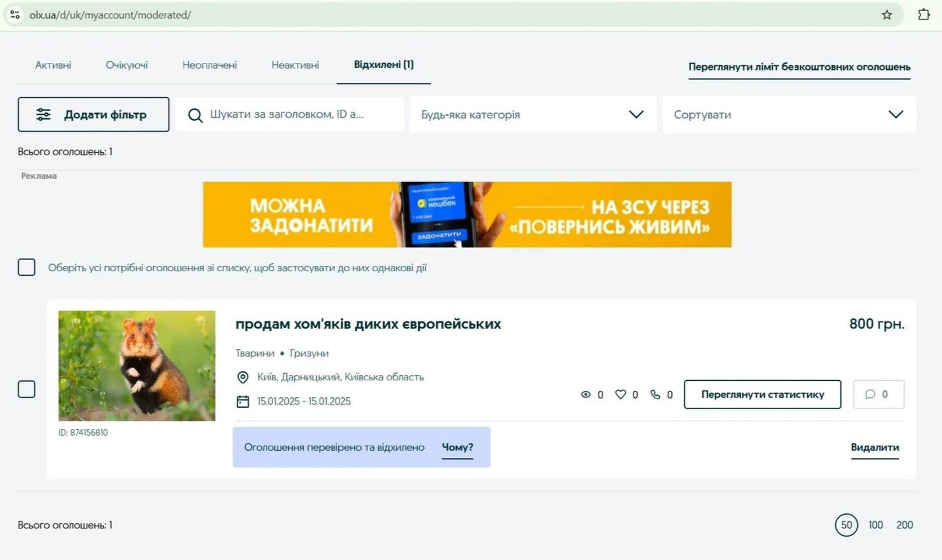Click the phone calls counter icon
942x560 pixels.
click(656, 394)
